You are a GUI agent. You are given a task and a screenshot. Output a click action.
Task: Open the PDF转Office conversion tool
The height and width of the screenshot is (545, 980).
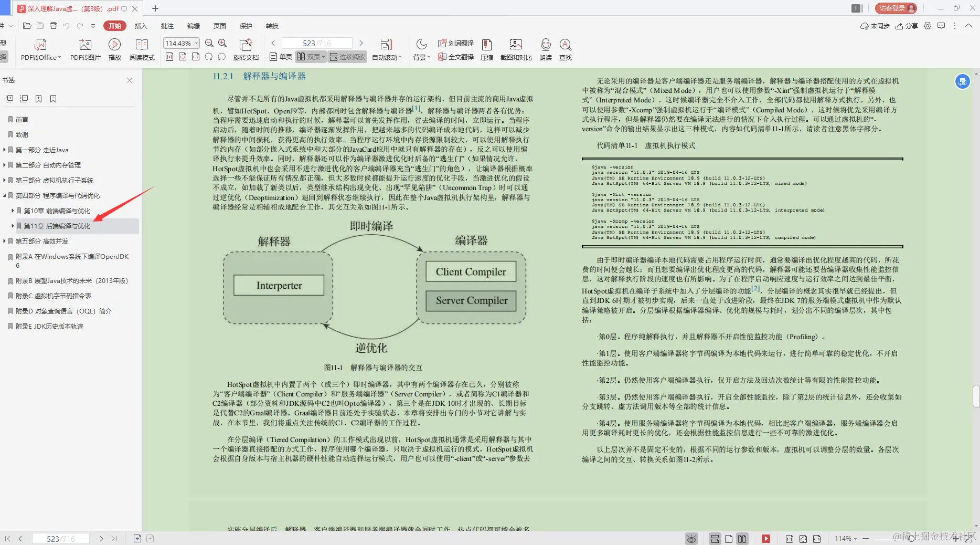[40, 49]
